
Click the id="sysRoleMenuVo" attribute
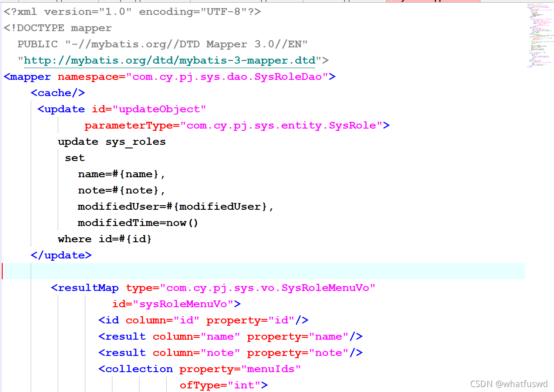pyautogui.click(x=173, y=304)
